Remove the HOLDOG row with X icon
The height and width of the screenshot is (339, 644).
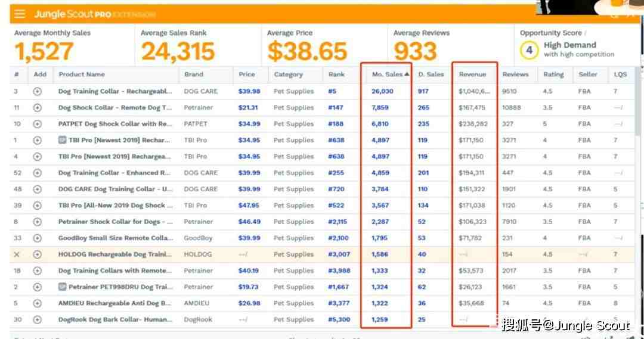pyautogui.click(x=17, y=254)
